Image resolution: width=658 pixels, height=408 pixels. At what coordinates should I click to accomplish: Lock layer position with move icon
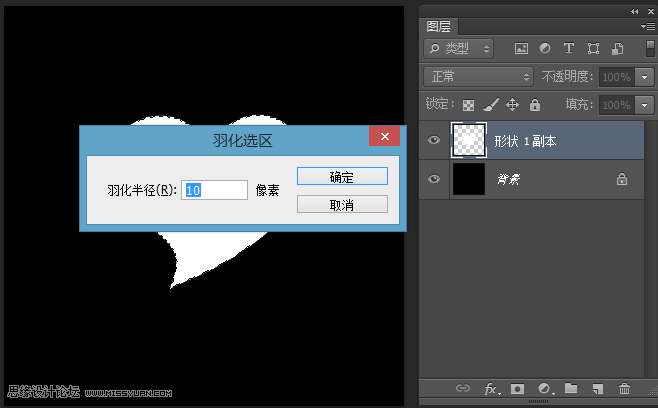click(512, 105)
